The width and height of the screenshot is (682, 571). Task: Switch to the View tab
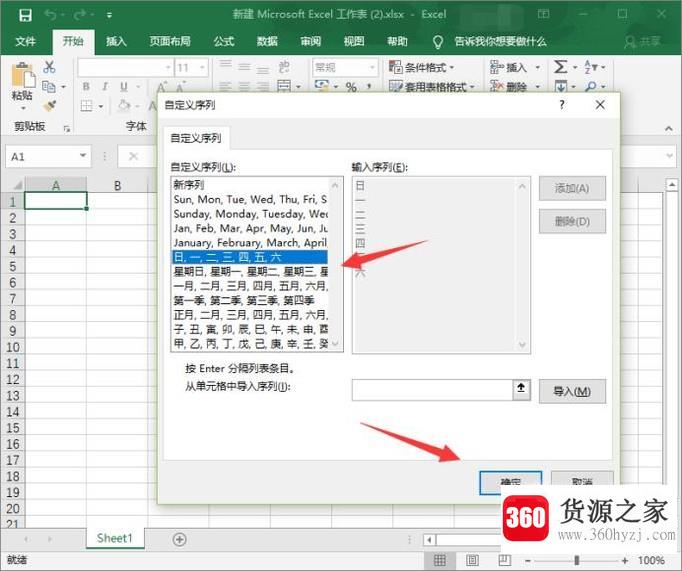(x=354, y=41)
